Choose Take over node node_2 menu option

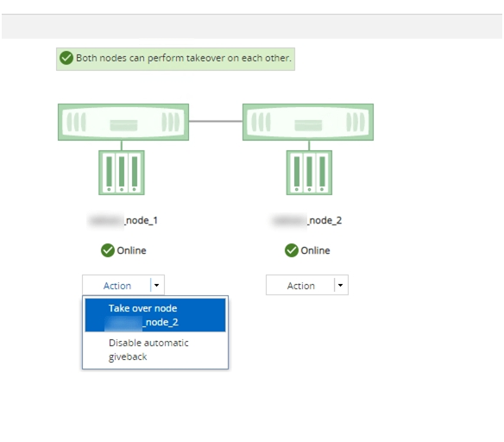[x=155, y=315]
